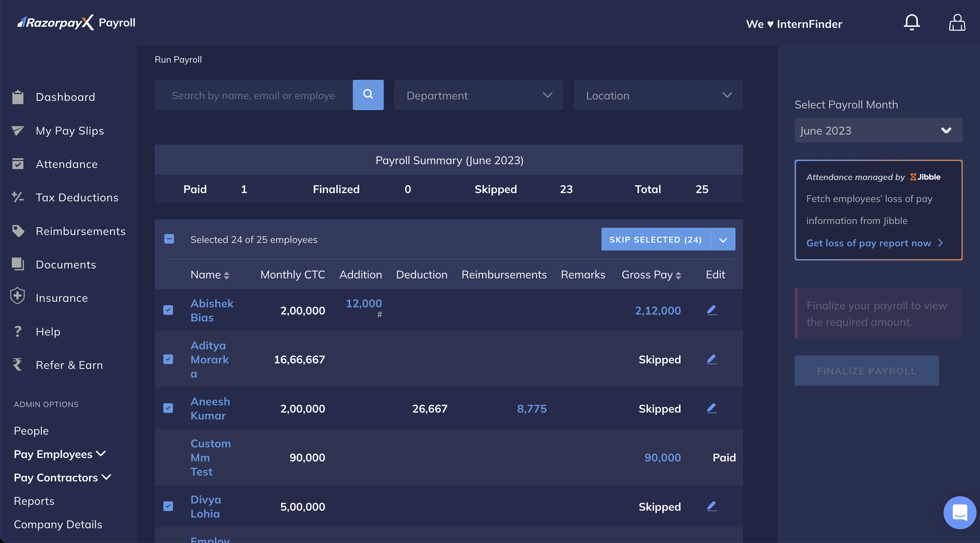Image resolution: width=980 pixels, height=543 pixels.
Task: Open Divya Lohia employee link
Action: click(x=205, y=507)
